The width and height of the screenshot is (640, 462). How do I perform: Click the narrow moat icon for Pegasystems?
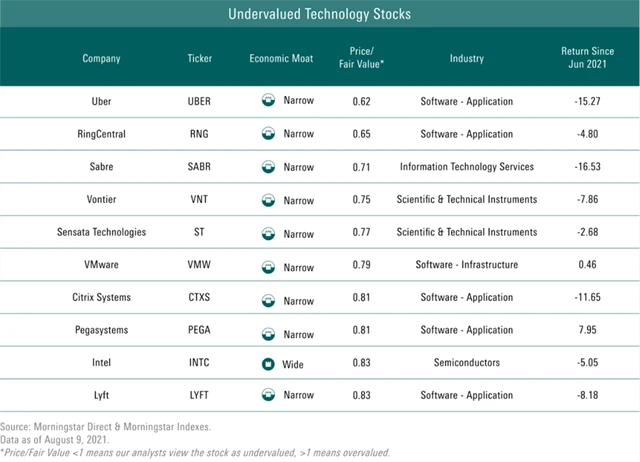268,332
